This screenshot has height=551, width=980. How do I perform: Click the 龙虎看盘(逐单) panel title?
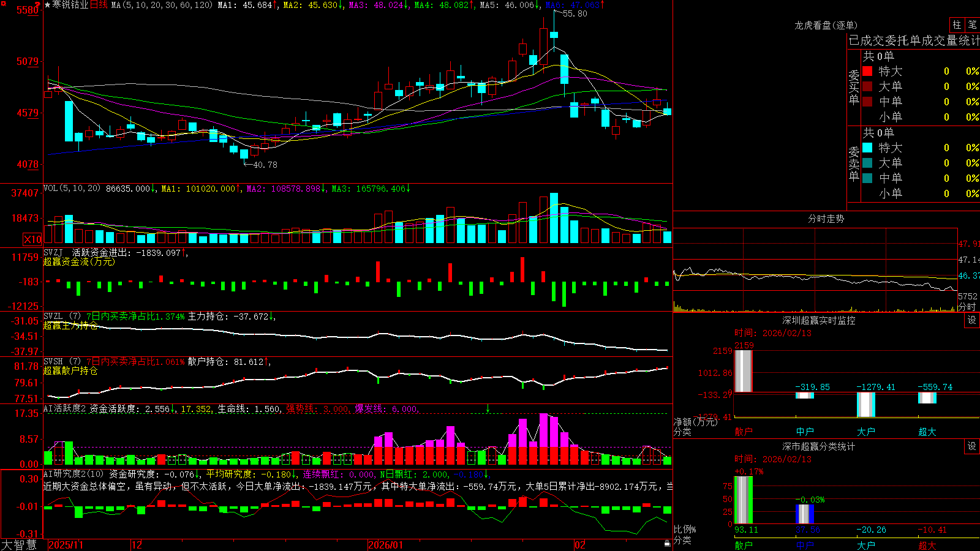tap(826, 25)
